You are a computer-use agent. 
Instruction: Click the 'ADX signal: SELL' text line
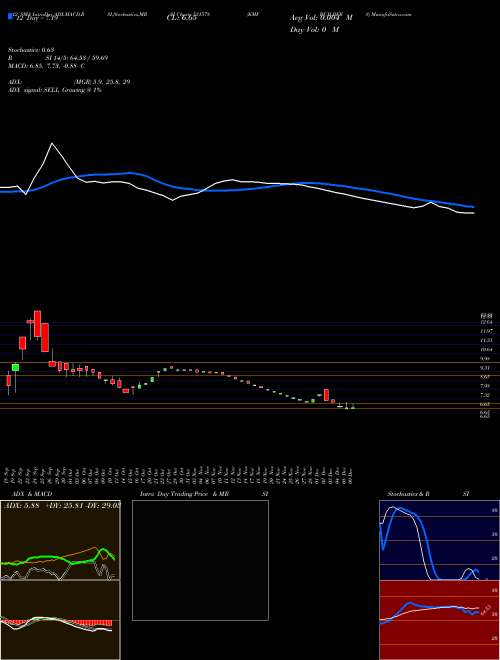[54, 90]
